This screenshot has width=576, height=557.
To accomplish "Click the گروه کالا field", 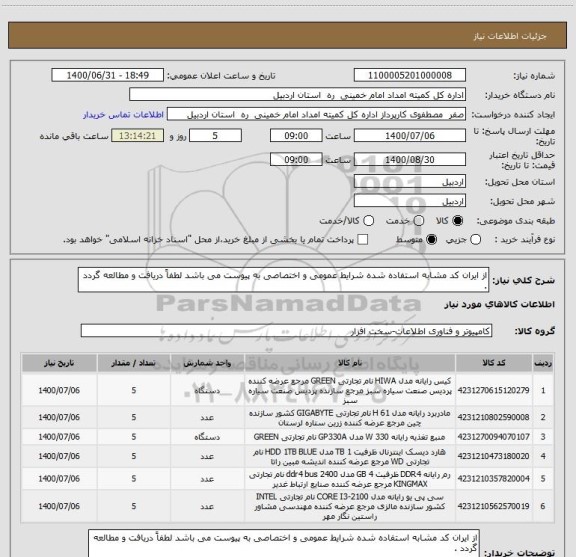I will click(286, 331).
